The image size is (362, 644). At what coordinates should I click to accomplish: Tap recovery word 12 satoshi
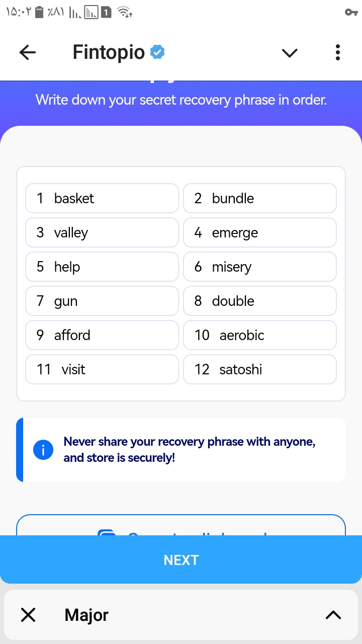click(x=259, y=369)
